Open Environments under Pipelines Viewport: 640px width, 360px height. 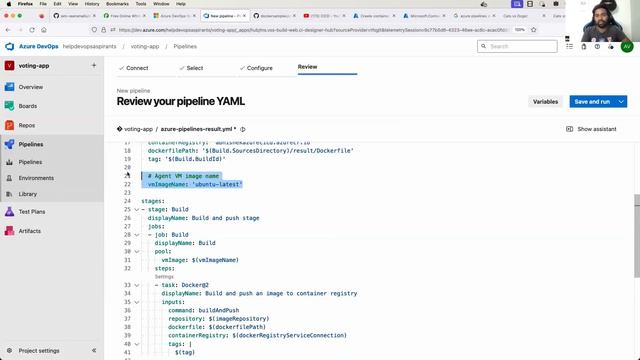(36, 178)
